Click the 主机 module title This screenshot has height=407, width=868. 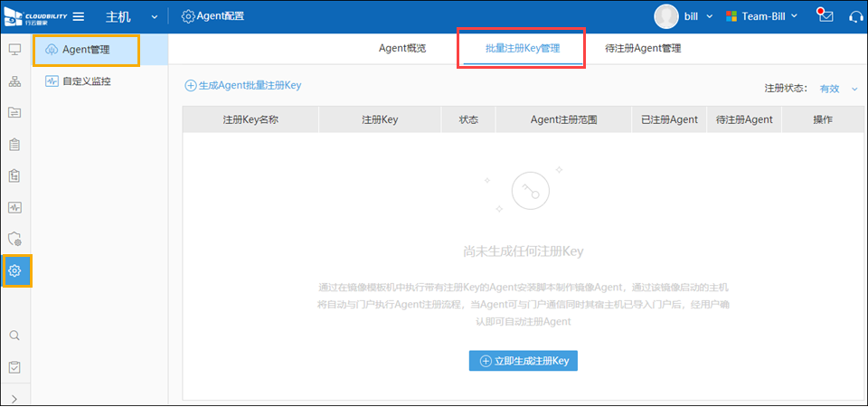[x=118, y=16]
